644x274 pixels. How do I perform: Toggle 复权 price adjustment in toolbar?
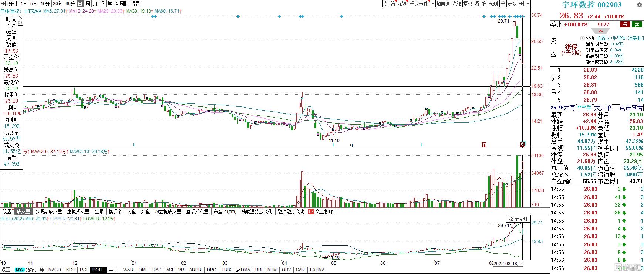tap(468, 4)
